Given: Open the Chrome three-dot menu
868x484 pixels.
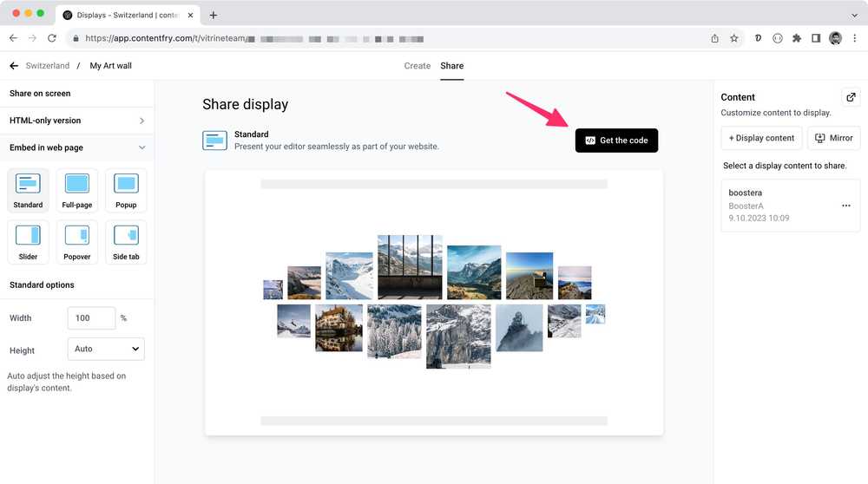Looking at the screenshot, I should [855, 38].
